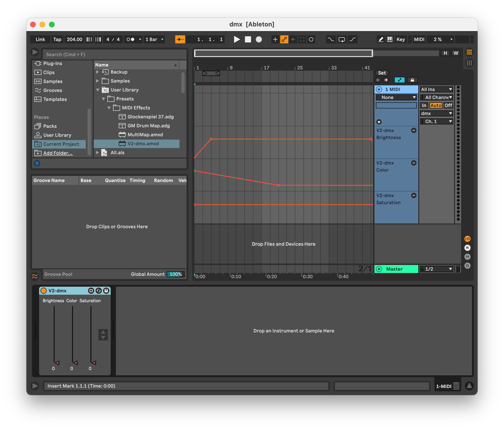504x430 pixels.
Task: Toggle the I-O section visibility
Action: pyautogui.click(x=467, y=239)
